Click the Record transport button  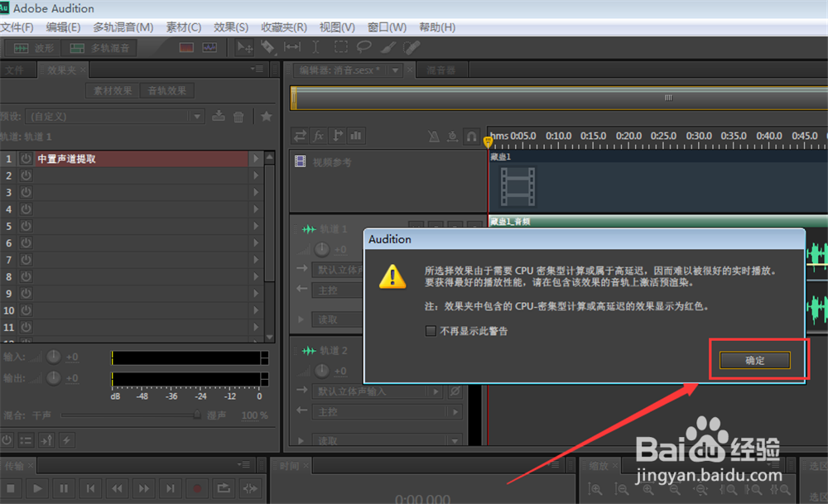coord(197,489)
